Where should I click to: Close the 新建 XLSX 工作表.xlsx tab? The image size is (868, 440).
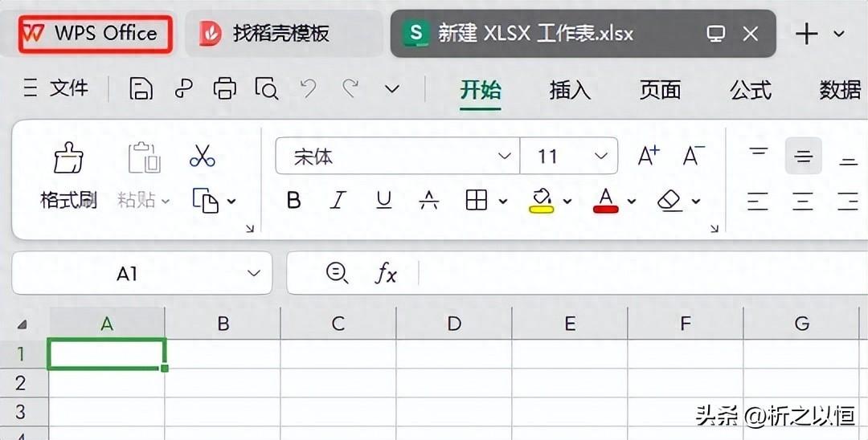tap(750, 35)
